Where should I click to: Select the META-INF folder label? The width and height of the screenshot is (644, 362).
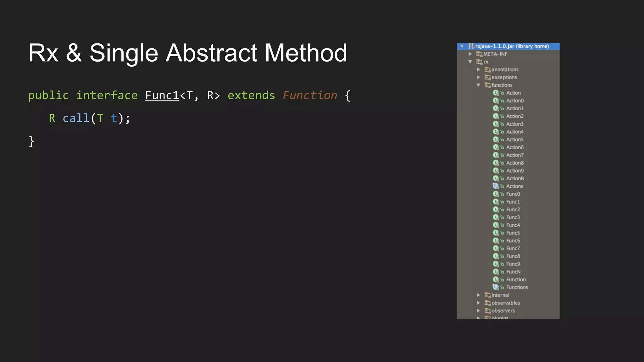pyautogui.click(x=495, y=54)
